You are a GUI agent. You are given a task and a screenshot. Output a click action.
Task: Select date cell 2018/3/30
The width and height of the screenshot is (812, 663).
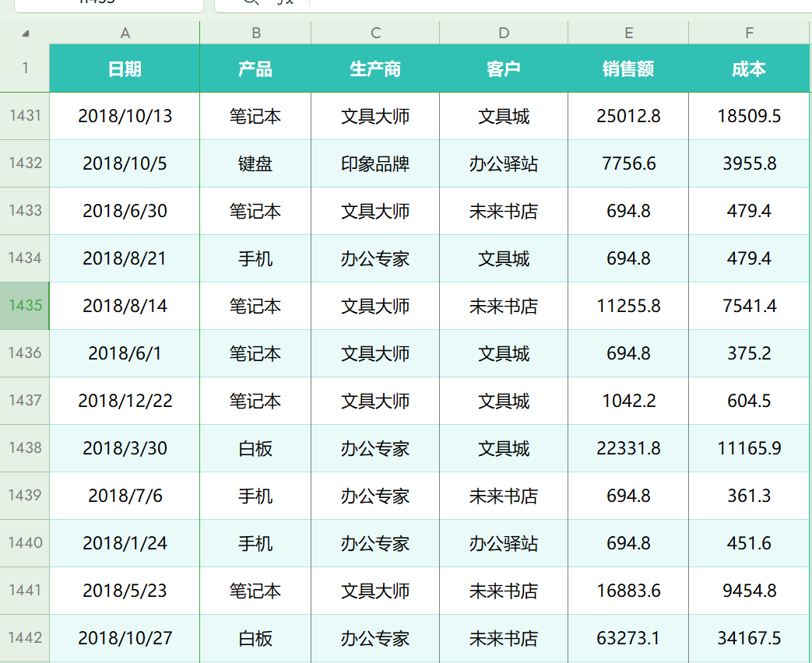click(x=125, y=448)
